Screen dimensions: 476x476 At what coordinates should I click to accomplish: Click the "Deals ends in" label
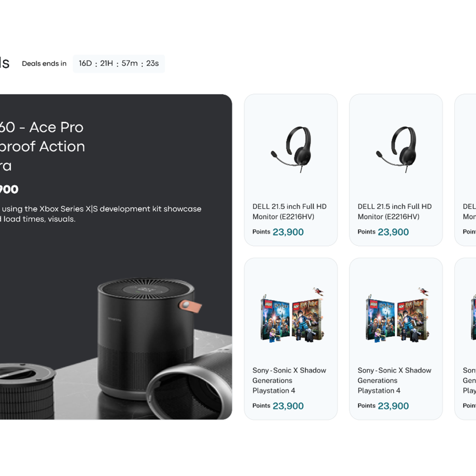tap(44, 64)
